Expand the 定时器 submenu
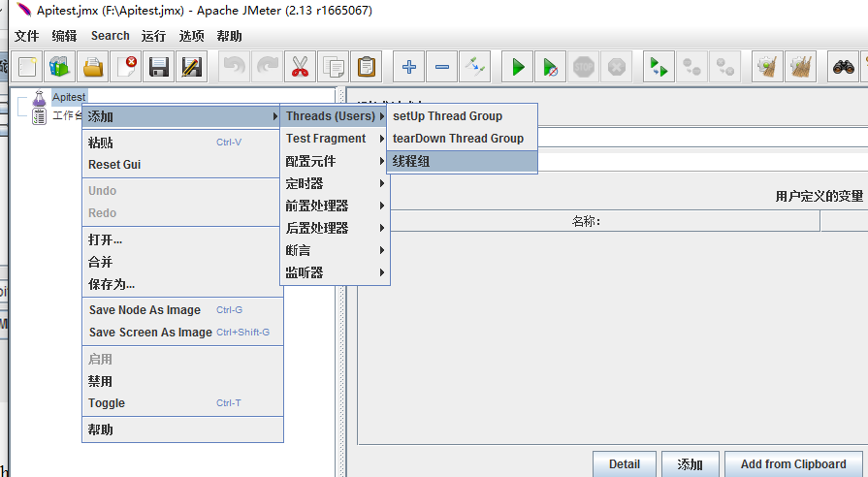The height and width of the screenshot is (477, 868). (x=335, y=183)
